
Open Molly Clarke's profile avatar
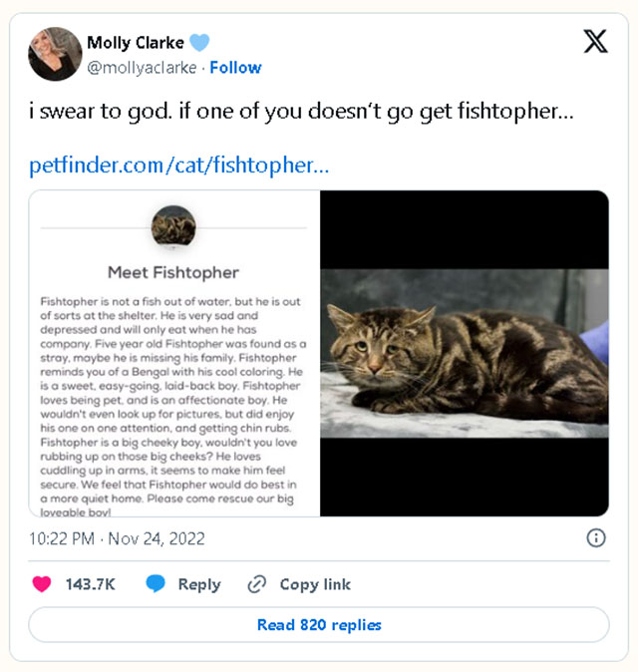click(x=55, y=54)
